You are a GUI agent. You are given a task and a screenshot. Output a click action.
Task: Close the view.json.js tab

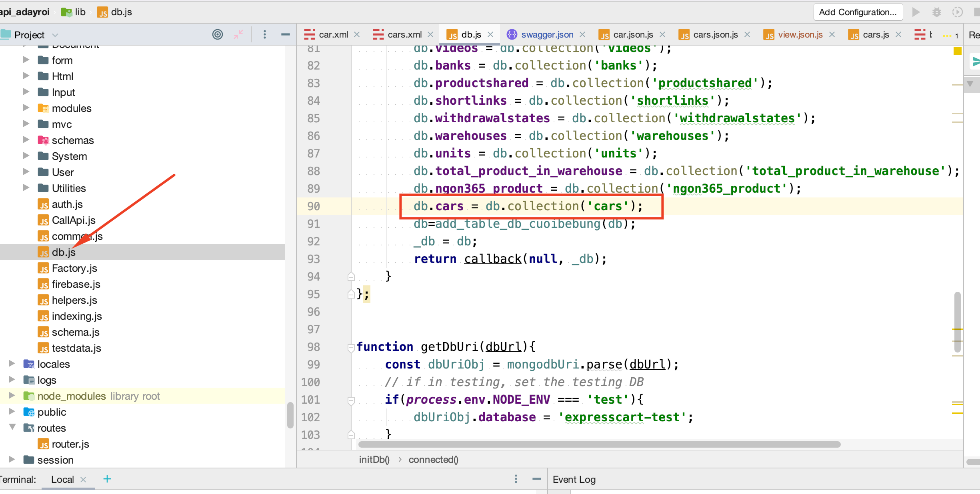[832, 35]
